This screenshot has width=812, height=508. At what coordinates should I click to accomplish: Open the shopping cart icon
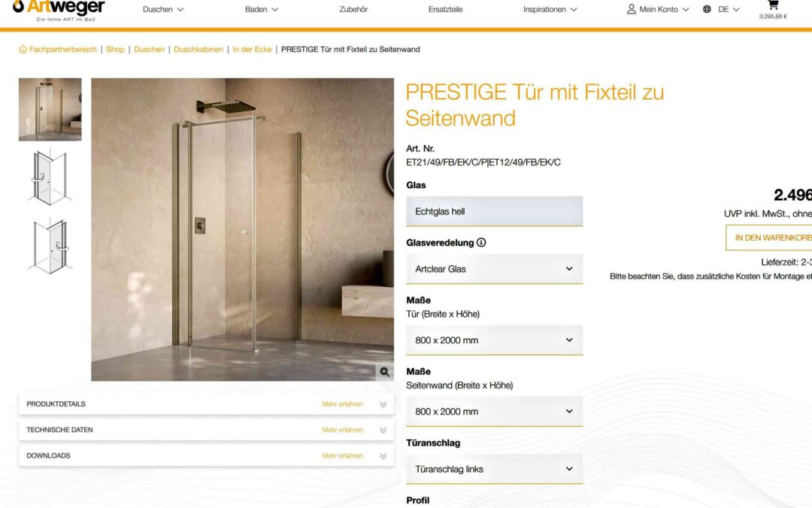tap(773, 5)
